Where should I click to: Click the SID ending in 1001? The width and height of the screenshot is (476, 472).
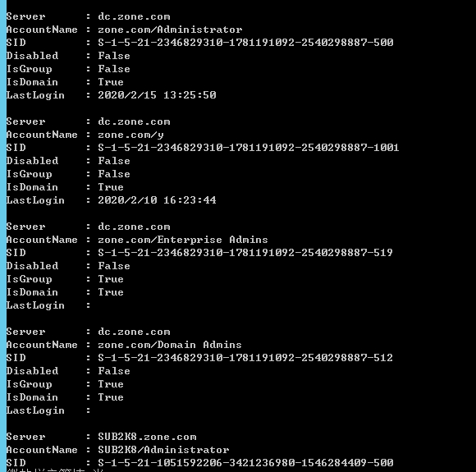[249, 148]
